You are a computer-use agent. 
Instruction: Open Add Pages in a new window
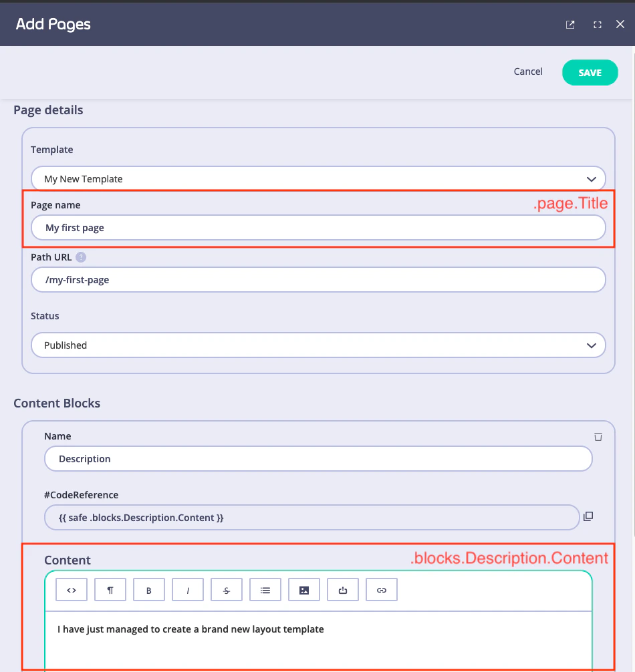pyautogui.click(x=569, y=24)
